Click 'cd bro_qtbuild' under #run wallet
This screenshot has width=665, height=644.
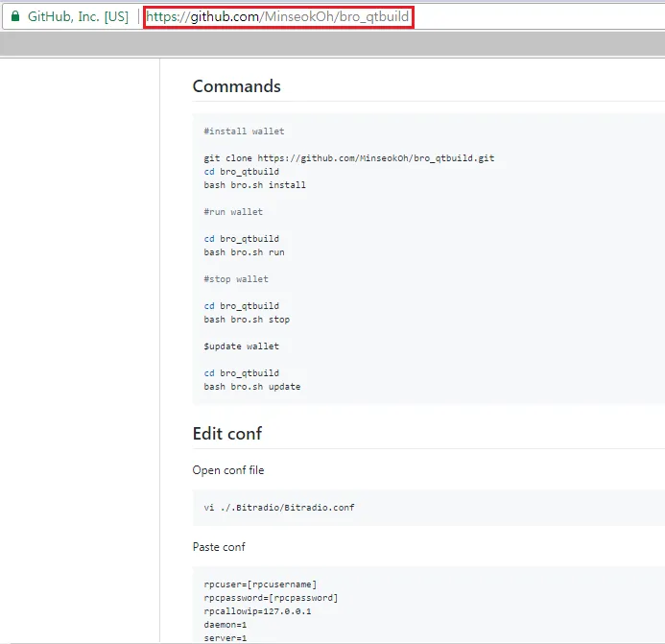point(241,239)
